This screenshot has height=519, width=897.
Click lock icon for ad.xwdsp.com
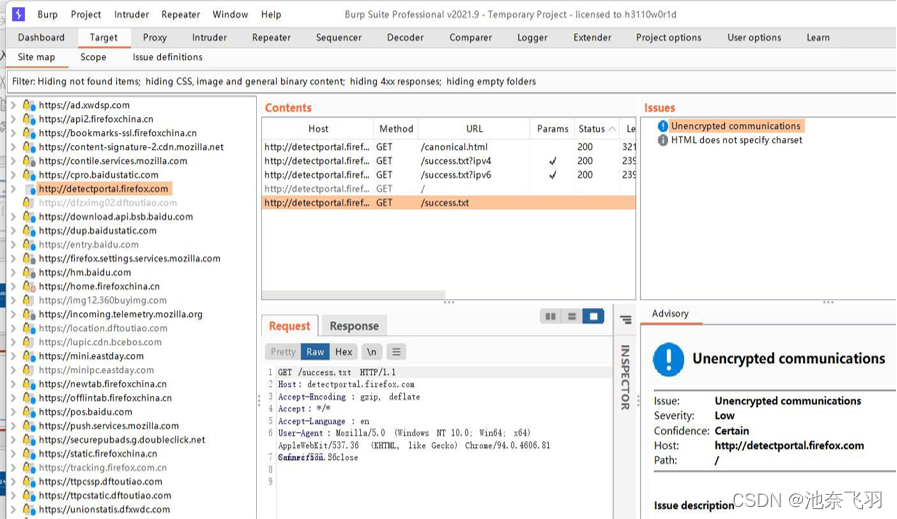(x=29, y=105)
